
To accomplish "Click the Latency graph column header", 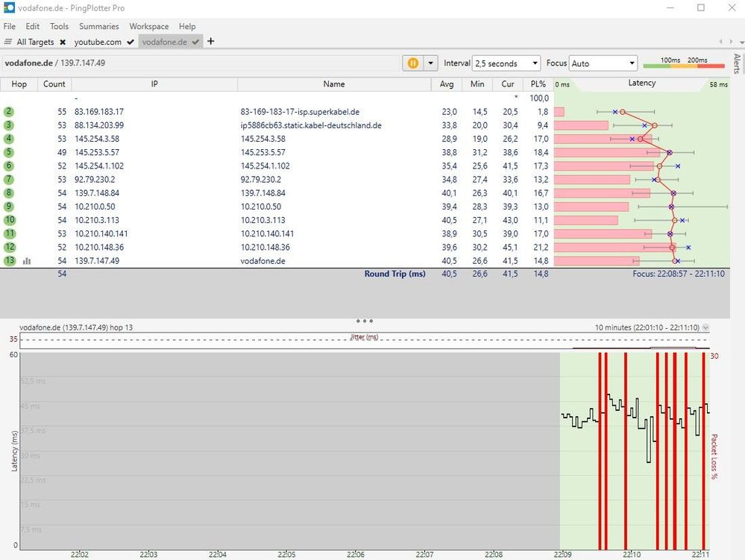I will (641, 83).
